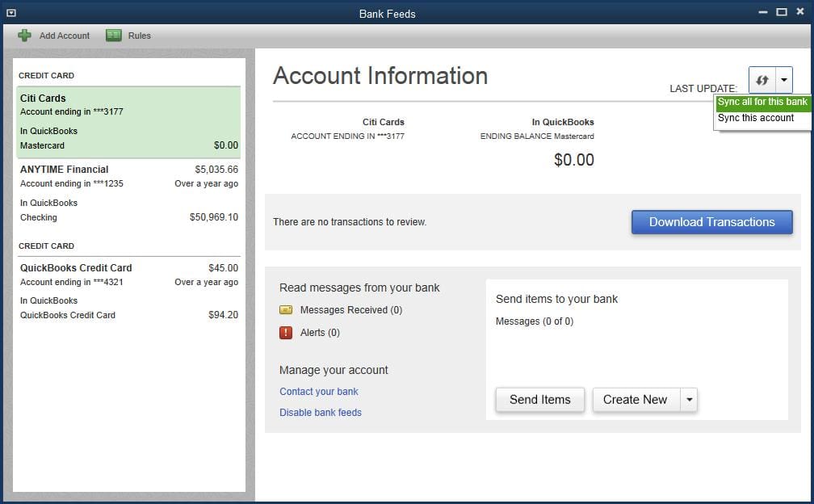Choose Sync all for this bank
Viewport: 814px width, 504px height.
(762, 102)
